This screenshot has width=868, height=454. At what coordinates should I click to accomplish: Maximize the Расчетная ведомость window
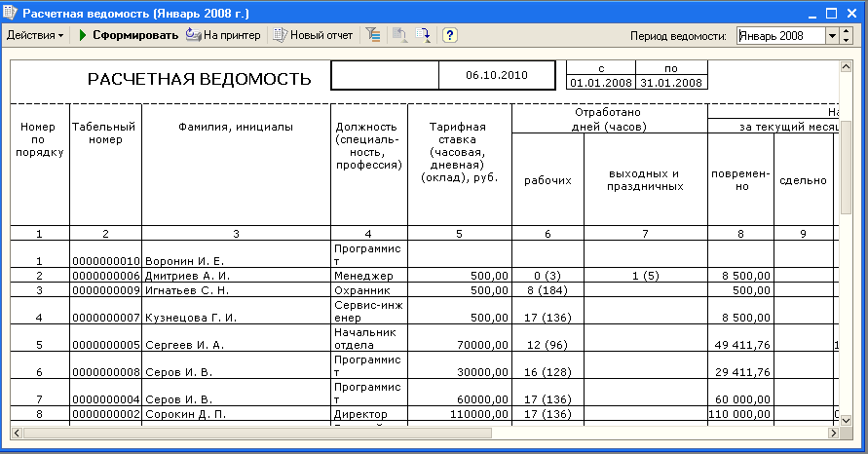click(x=831, y=14)
